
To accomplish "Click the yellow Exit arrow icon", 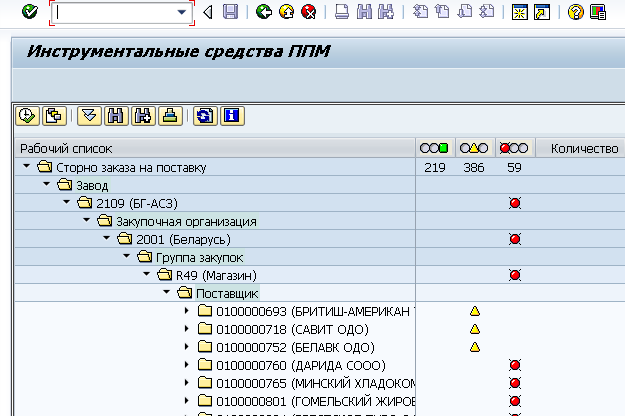I will pyautogui.click(x=286, y=12).
